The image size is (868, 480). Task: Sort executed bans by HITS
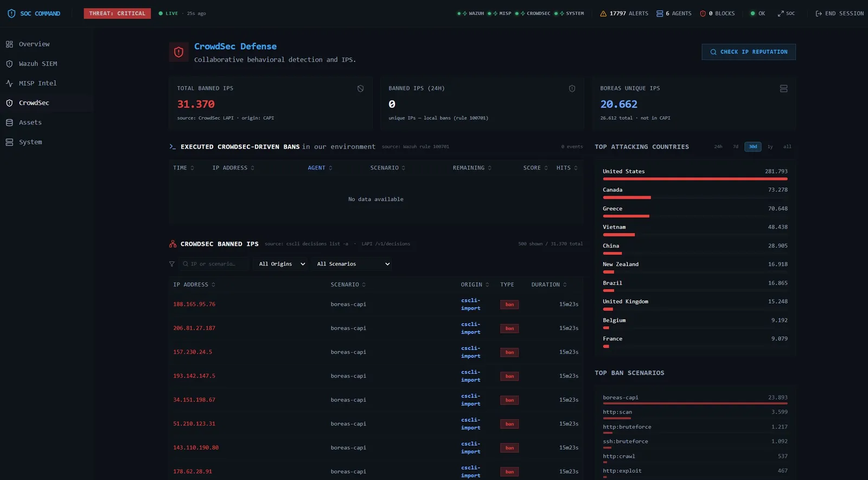[567, 168]
